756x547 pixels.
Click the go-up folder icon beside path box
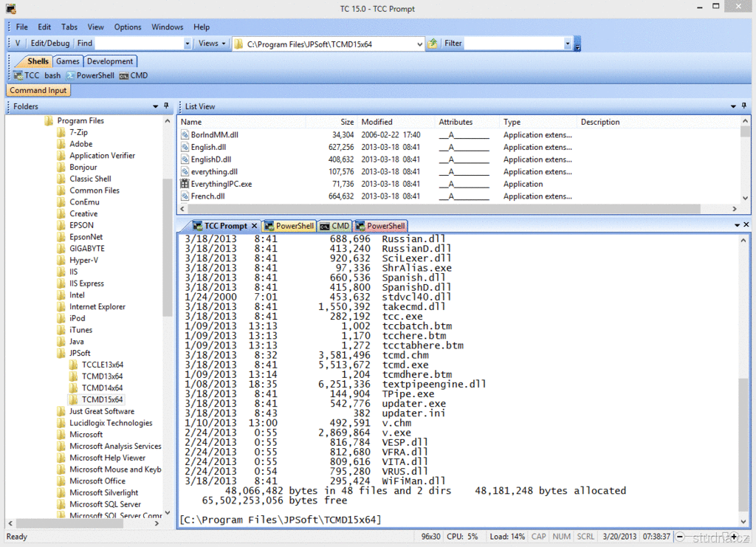click(433, 44)
